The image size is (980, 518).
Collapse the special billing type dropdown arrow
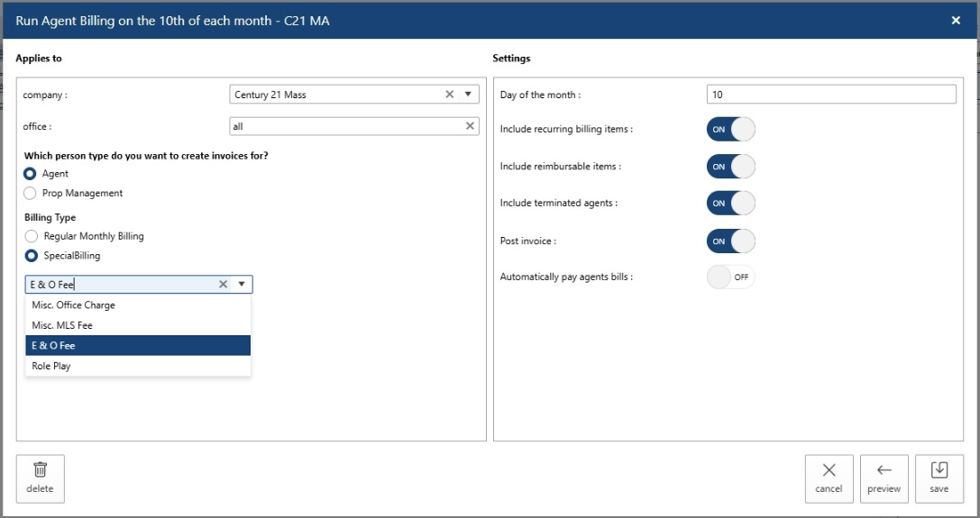pyautogui.click(x=242, y=285)
